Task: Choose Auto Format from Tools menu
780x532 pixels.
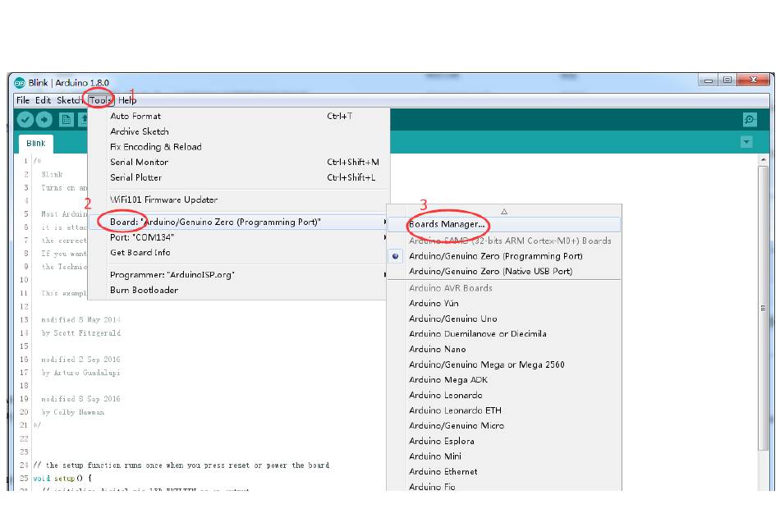Action: click(239, 116)
